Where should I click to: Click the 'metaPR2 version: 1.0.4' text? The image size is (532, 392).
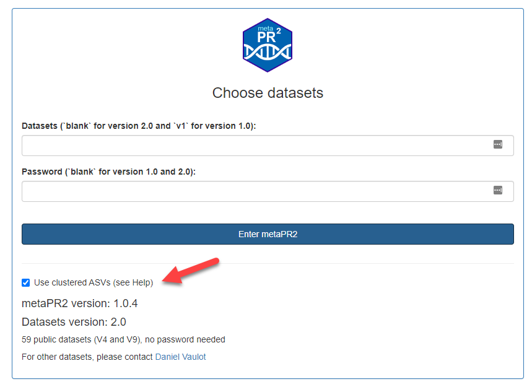pos(80,303)
